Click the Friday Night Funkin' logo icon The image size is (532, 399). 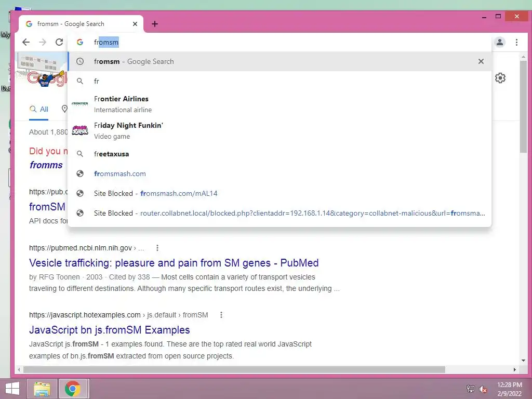tap(80, 130)
